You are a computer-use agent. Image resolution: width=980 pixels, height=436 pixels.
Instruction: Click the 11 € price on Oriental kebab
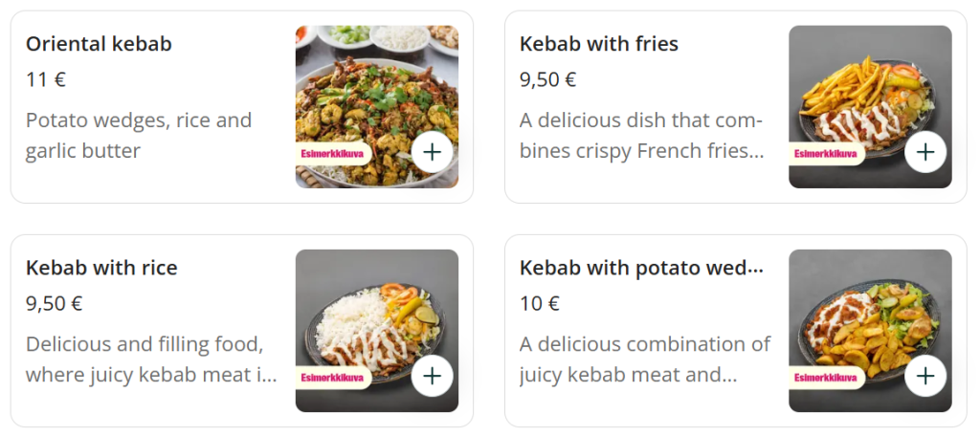click(46, 79)
